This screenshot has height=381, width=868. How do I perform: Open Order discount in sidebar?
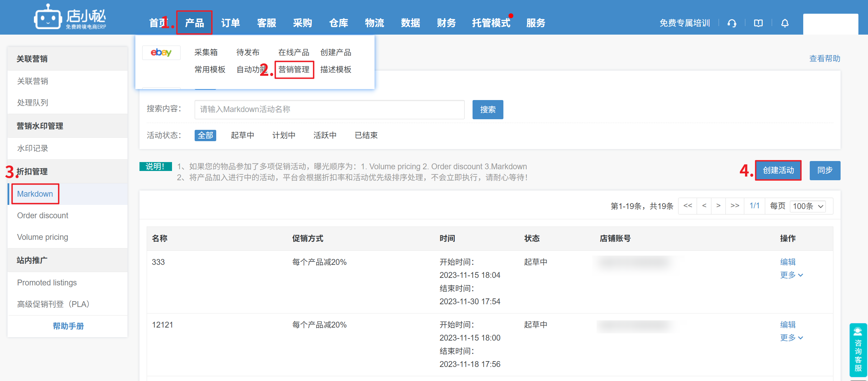[x=42, y=216]
